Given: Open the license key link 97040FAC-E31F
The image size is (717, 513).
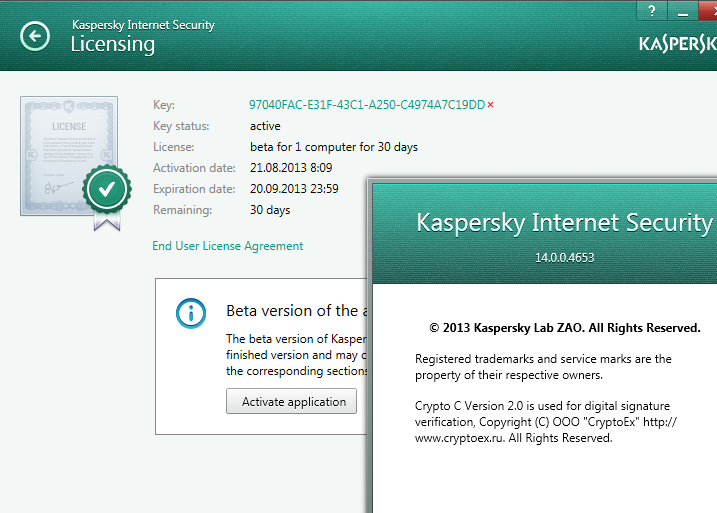Looking at the screenshot, I should tap(367, 105).
